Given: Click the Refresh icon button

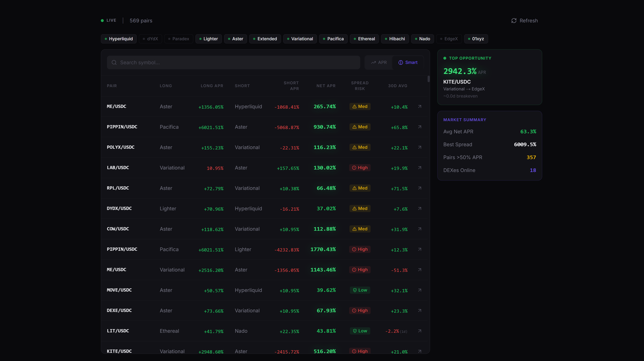Looking at the screenshot, I should 514,20.
